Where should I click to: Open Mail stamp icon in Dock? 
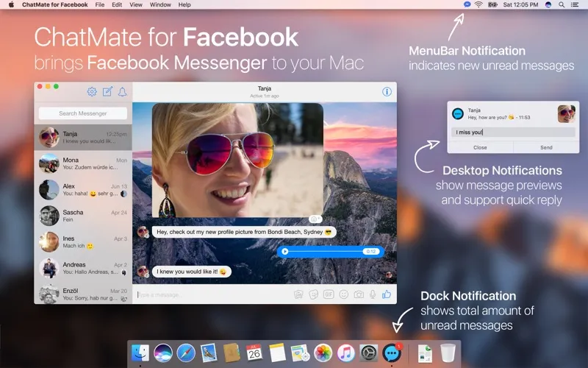click(x=209, y=353)
